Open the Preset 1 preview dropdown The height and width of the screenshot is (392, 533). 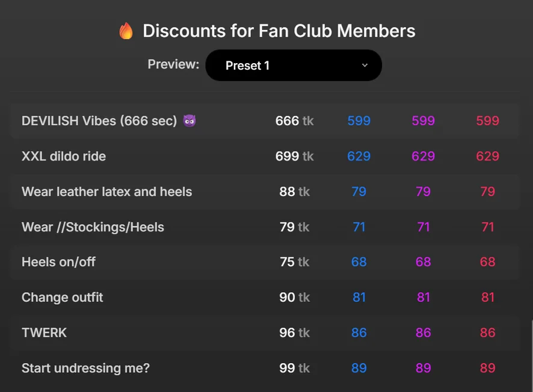tap(294, 66)
